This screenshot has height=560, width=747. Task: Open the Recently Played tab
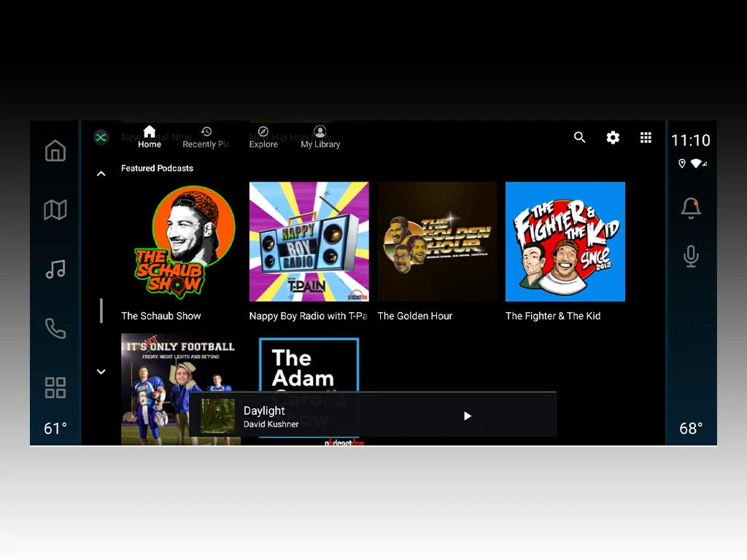coord(206,137)
